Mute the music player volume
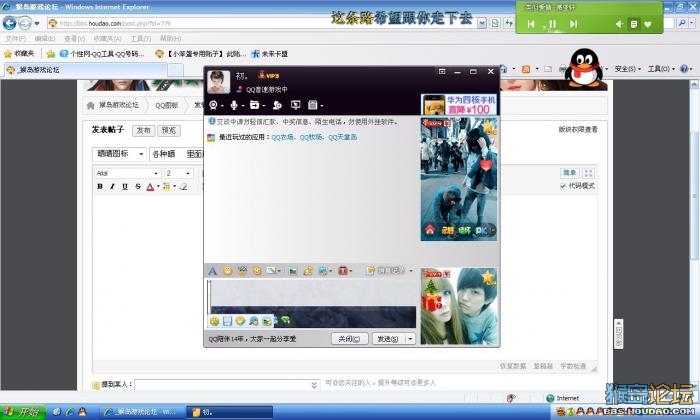700x420 pixels. click(619, 24)
